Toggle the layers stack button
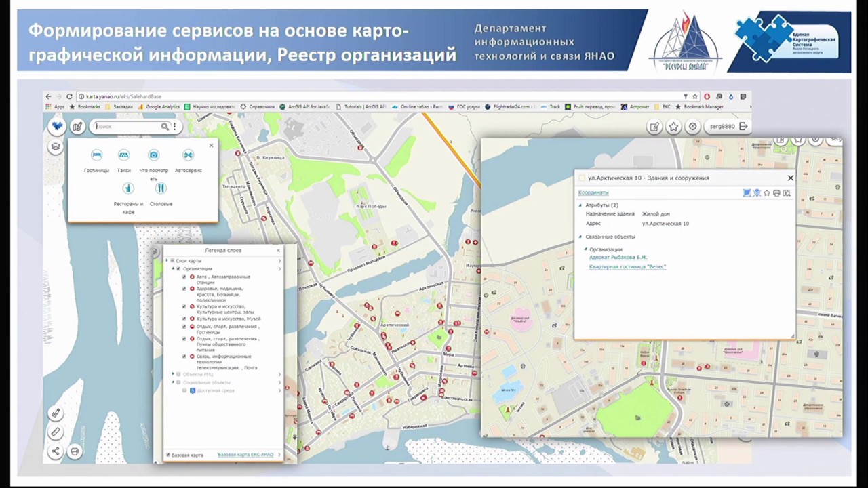The image size is (868, 488). (x=56, y=146)
